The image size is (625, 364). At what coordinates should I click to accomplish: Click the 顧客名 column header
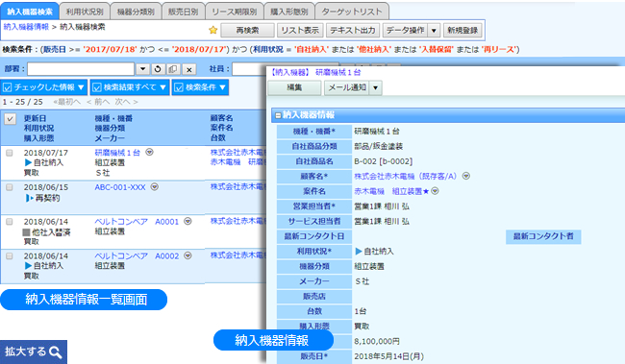pyautogui.click(x=222, y=118)
